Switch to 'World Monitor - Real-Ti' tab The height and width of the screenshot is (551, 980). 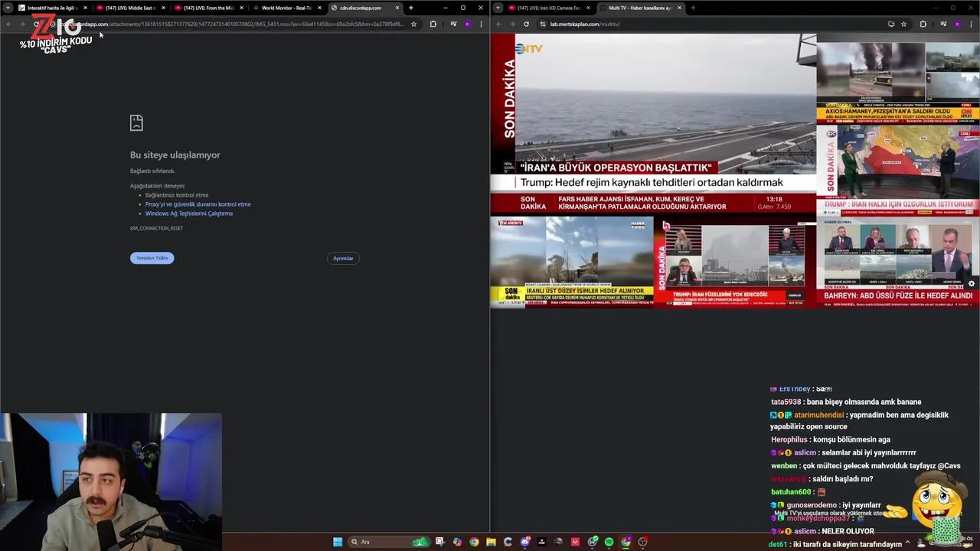(286, 8)
